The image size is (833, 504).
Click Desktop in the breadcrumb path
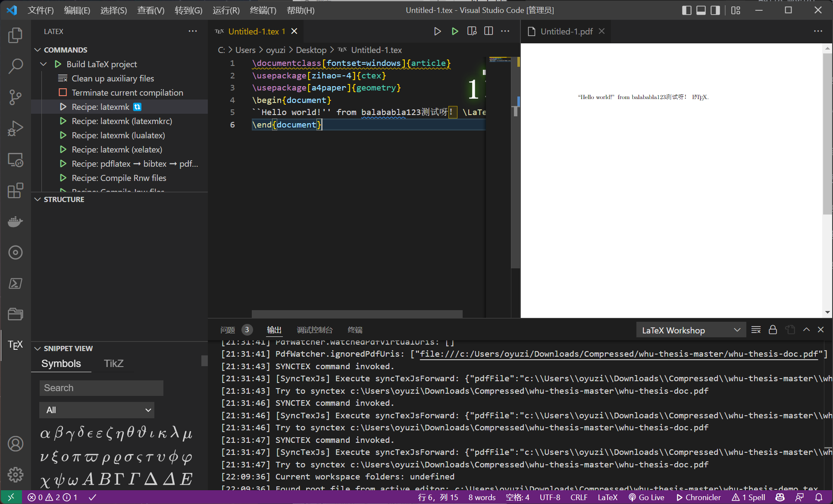(311, 50)
